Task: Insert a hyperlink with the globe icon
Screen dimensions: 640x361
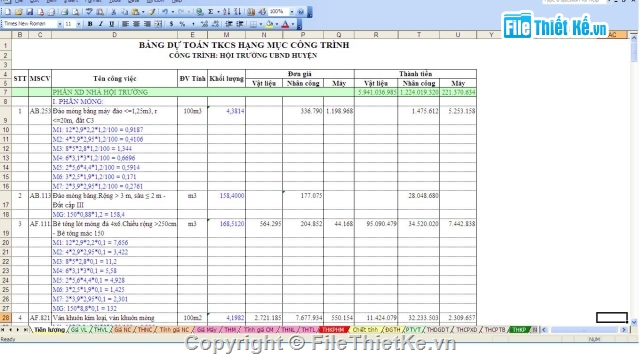Action: [200, 12]
